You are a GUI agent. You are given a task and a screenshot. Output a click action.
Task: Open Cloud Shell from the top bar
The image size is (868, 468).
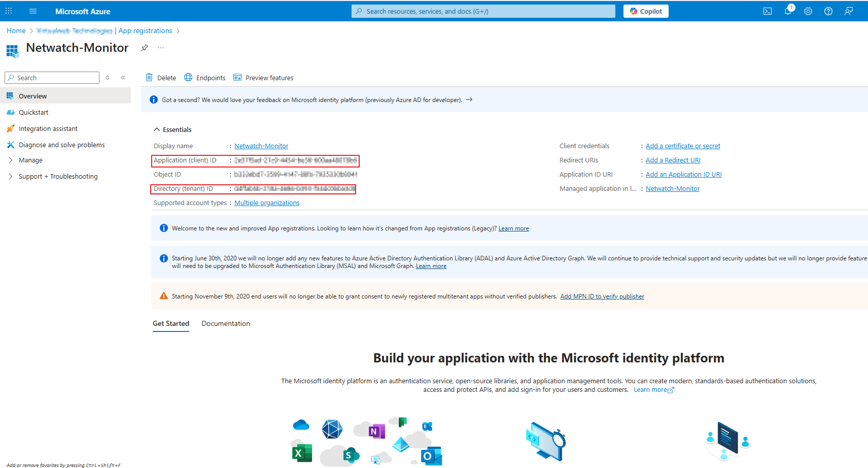(x=768, y=11)
